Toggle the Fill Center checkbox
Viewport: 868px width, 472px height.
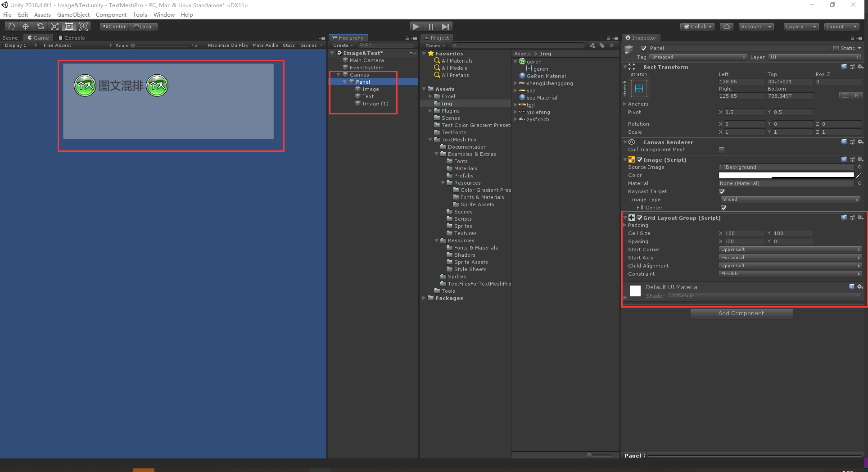[x=723, y=208]
